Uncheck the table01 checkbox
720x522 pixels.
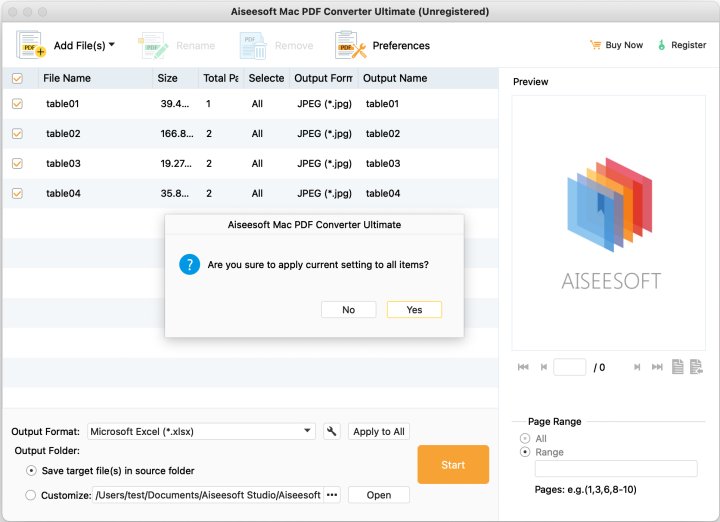(x=17, y=104)
